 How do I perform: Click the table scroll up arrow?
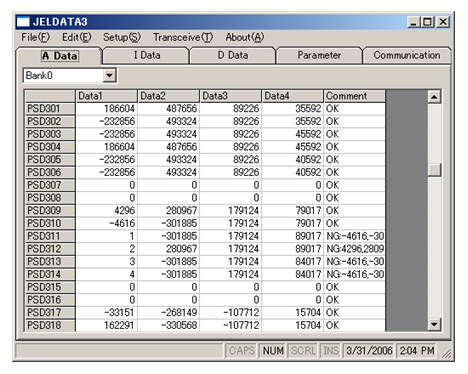pyautogui.click(x=434, y=97)
